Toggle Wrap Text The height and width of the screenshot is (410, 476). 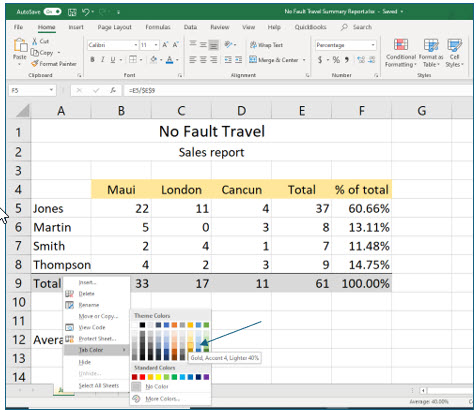click(x=266, y=45)
